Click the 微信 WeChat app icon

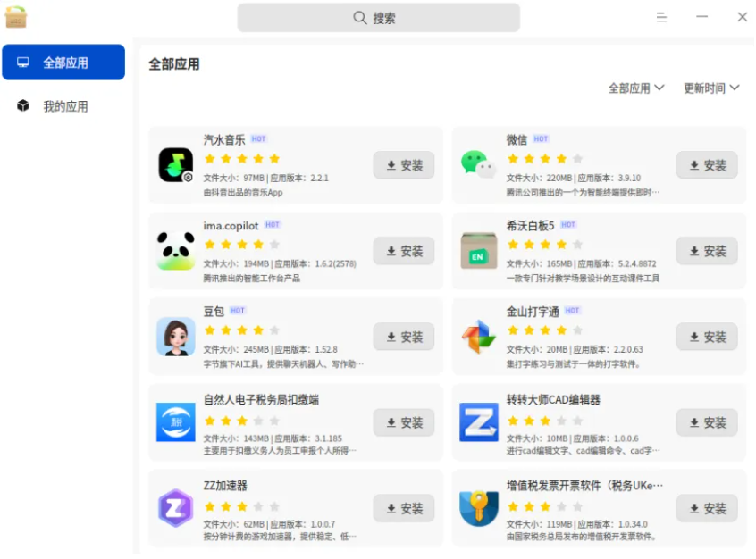[x=478, y=165]
